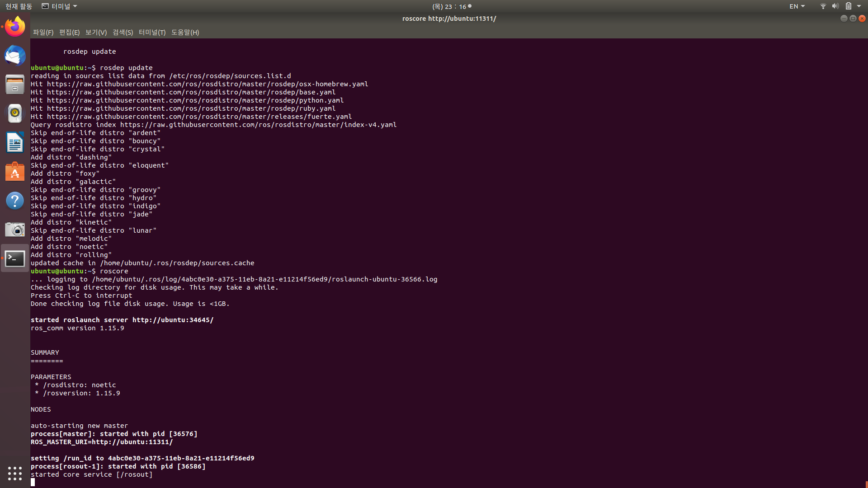The height and width of the screenshot is (488, 868).
Task: Click the 'Add distro "rolling"' line
Action: (x=71, y=255)
